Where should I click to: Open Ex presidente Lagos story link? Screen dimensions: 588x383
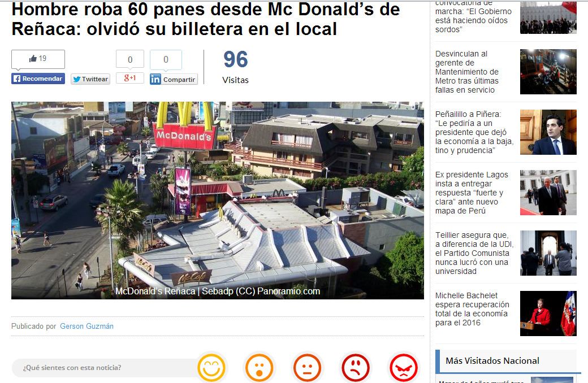click(472, 193)
